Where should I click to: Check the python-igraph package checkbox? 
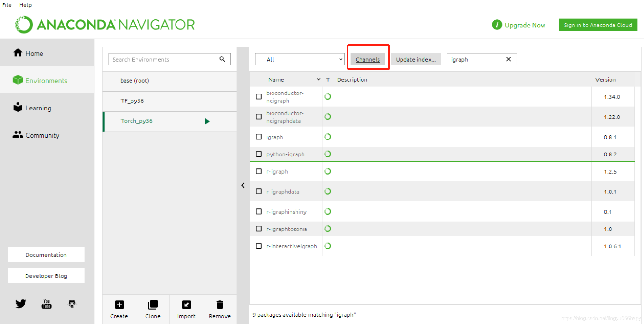[259, 154]
